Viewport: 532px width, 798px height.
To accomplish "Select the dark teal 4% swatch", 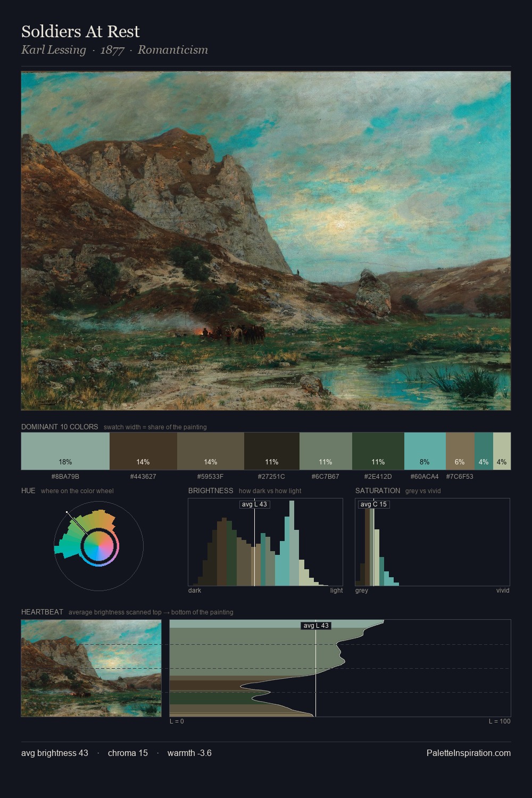I will pyautogui.click(x=484, y=451).
